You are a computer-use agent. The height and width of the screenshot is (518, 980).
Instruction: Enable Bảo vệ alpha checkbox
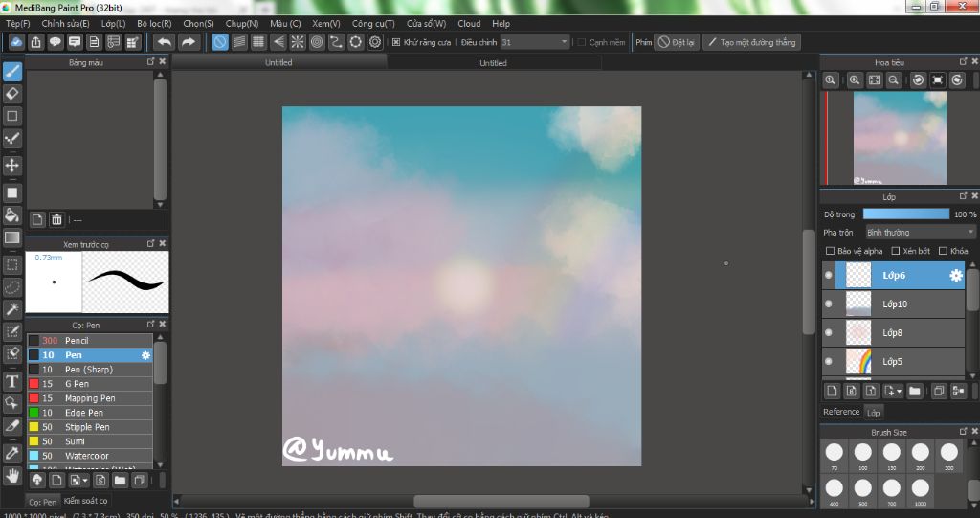tap(830, 251)
